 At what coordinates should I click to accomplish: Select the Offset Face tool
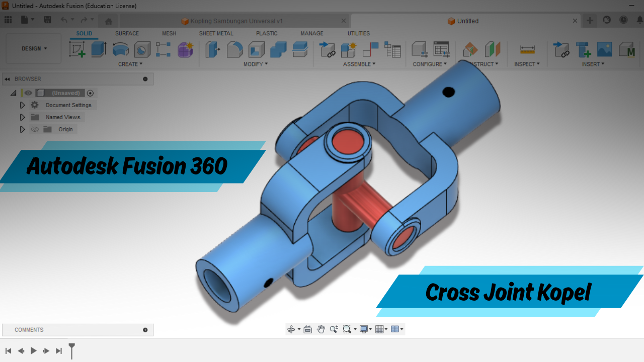pyautogui.click(x=300, y=49)
